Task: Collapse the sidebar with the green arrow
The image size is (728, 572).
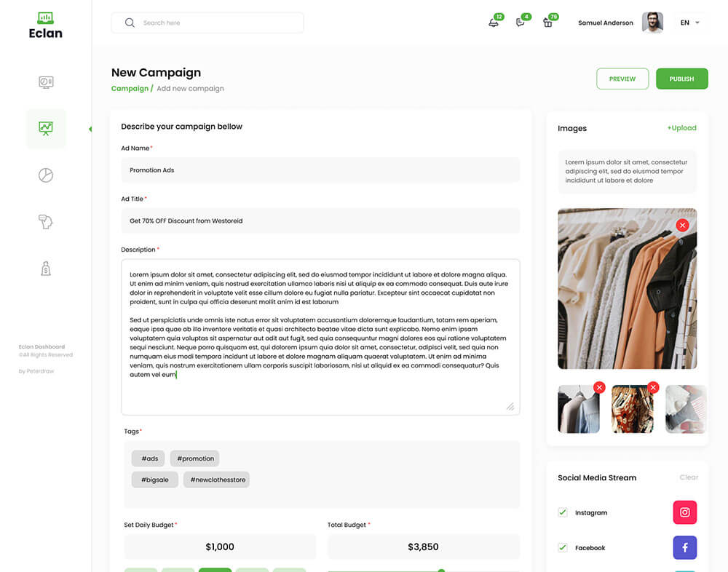Action: coord(90,129)
